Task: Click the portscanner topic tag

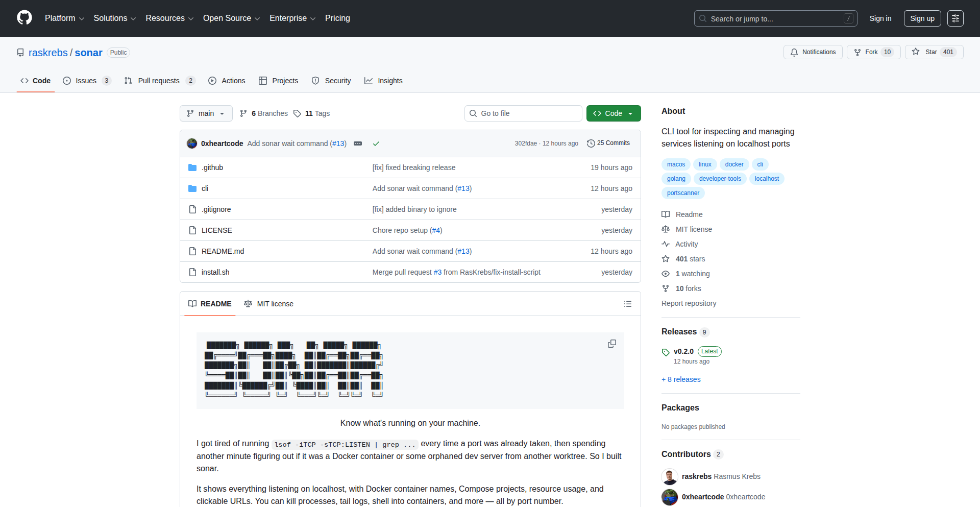Action: (683, 193)
